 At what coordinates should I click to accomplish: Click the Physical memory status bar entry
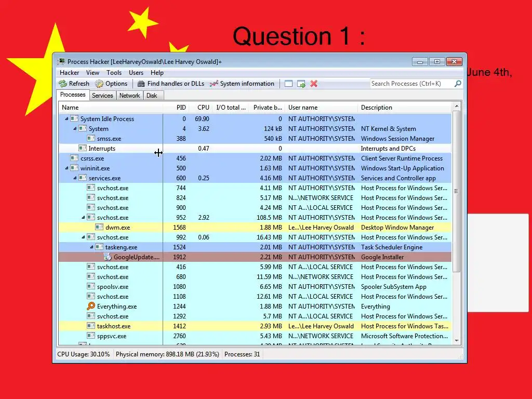(x=167, y=354)
